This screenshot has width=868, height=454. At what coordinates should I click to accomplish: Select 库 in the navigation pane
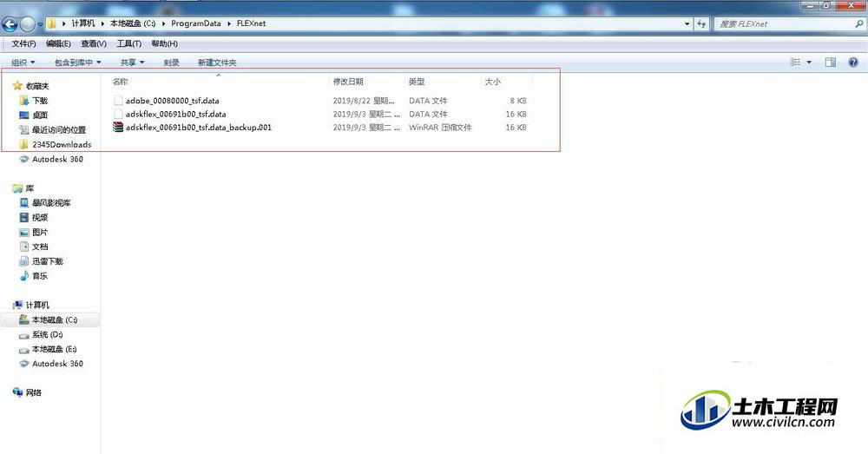click(x=30, y=188)
